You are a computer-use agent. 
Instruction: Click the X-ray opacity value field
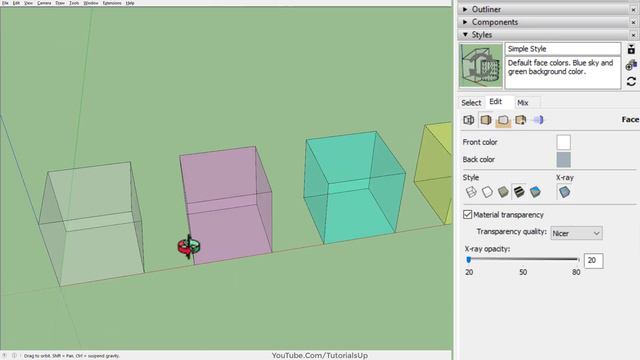[593, 260]
